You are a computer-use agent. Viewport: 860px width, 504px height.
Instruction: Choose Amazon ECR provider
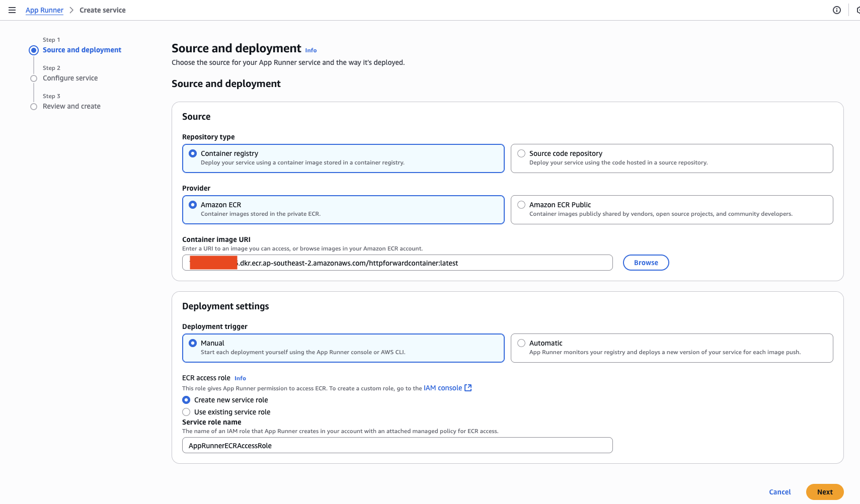coord(343,210)
